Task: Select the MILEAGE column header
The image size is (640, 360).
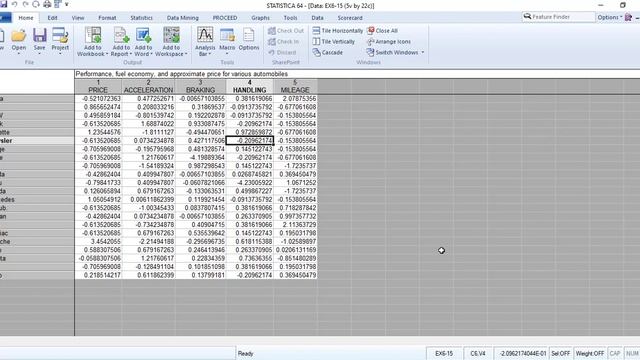Action: point(295,86)
